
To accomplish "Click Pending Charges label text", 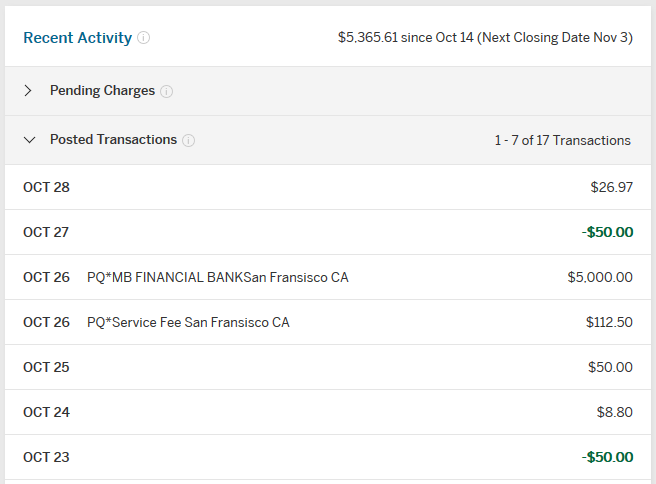I will (102, 90).
